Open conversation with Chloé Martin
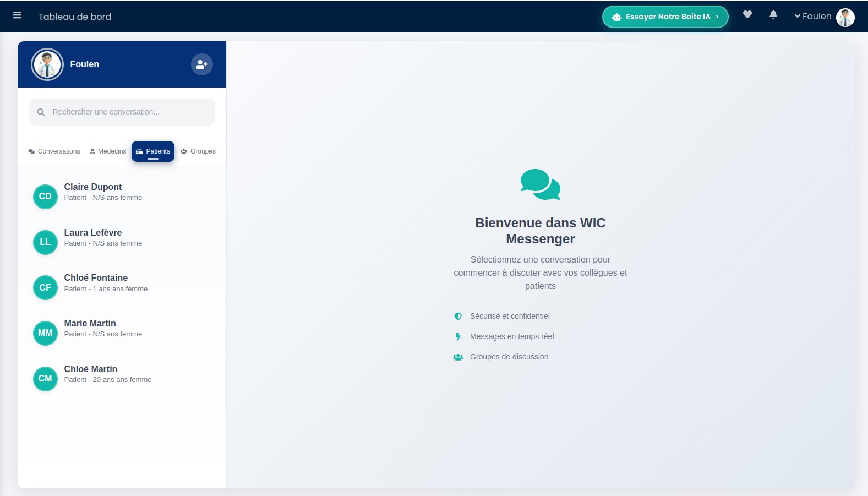 coord(122,379)
